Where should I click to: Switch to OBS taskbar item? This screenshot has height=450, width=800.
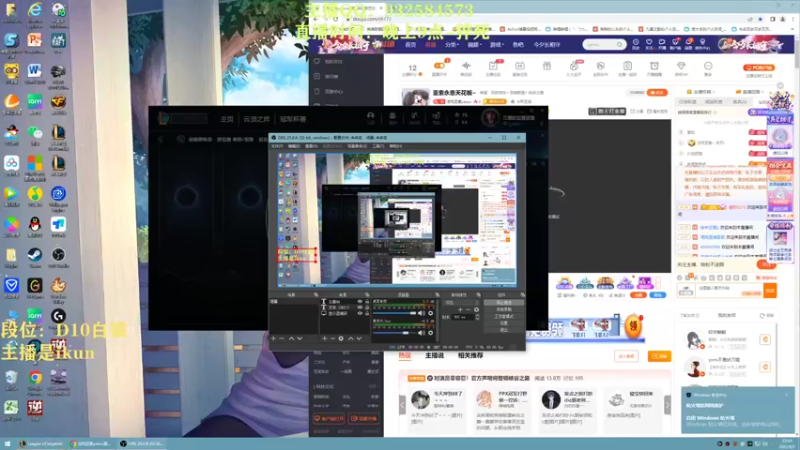coord(140,444)
